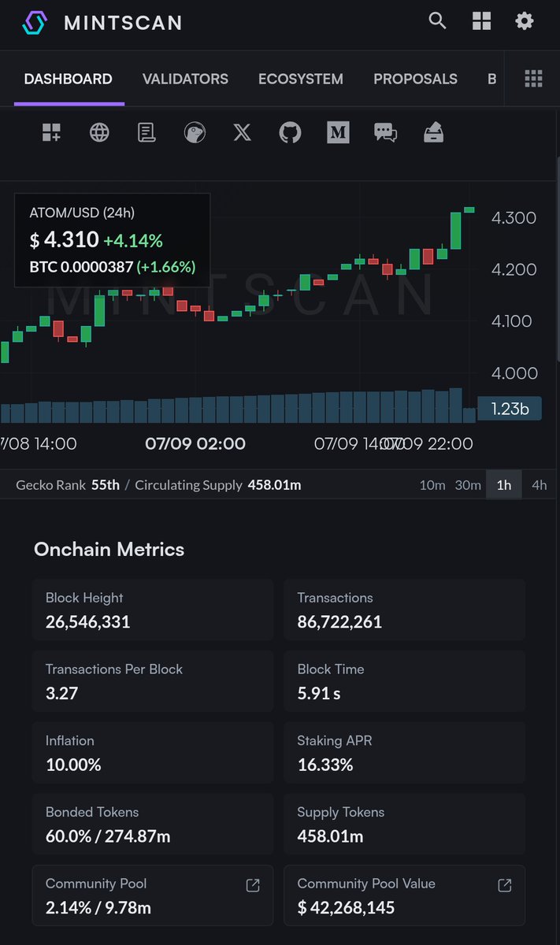Screen dimensions: 560x945
Task: Open the ballot box voting icon
Action: pyautogui.click(x=433, y=132)
